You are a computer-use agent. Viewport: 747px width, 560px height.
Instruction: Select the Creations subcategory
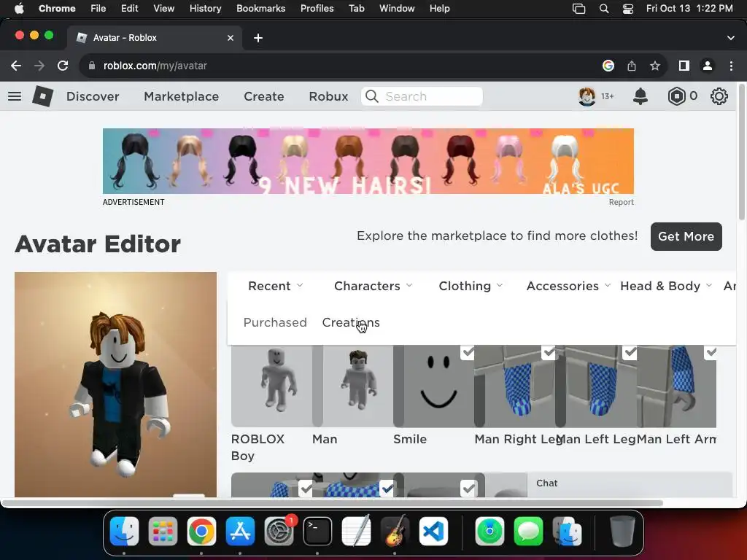[351, 322]
